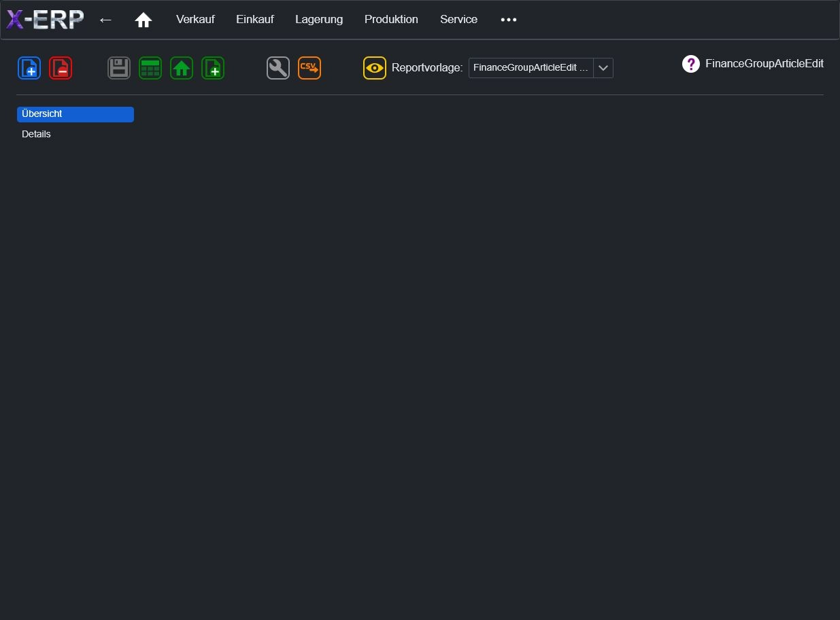Screen dimensions: 840x620
Task: Open the Lagerung menu
Action: [x=319, y=20]
